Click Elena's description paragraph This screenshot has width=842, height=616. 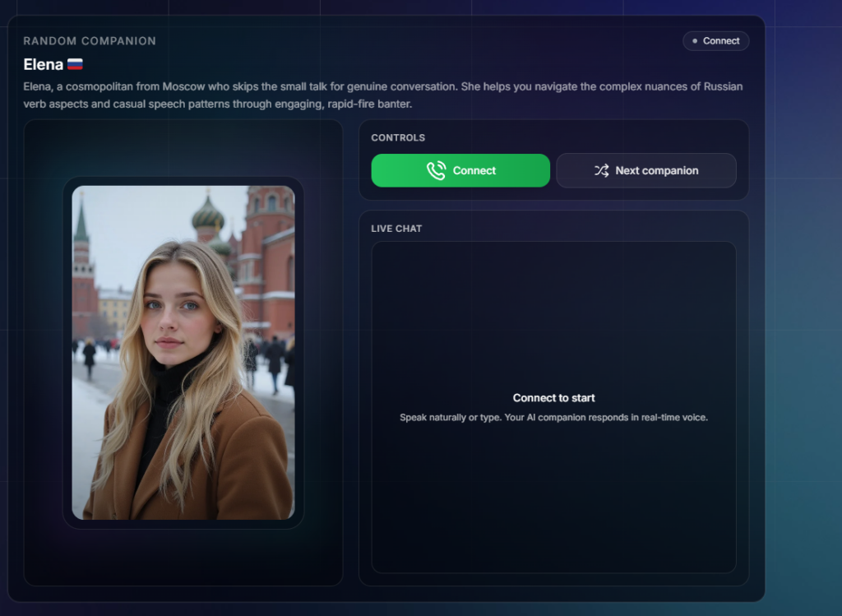[383, 95]
